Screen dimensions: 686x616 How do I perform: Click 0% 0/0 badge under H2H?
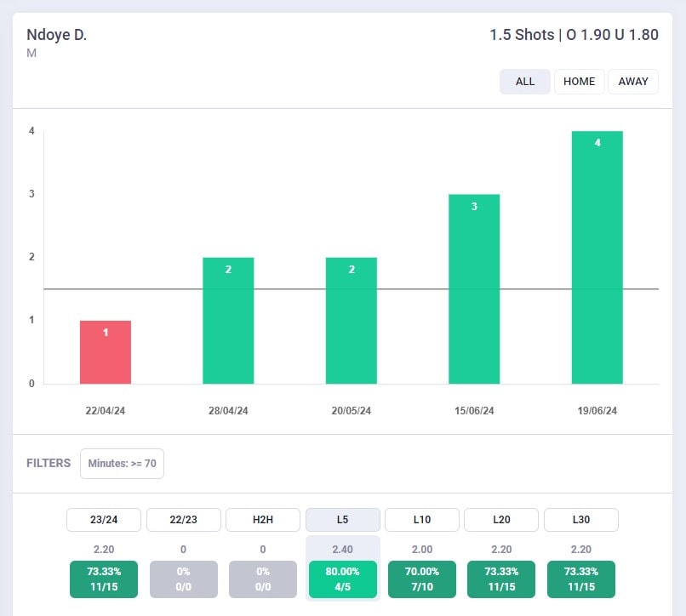pos(263,579)
